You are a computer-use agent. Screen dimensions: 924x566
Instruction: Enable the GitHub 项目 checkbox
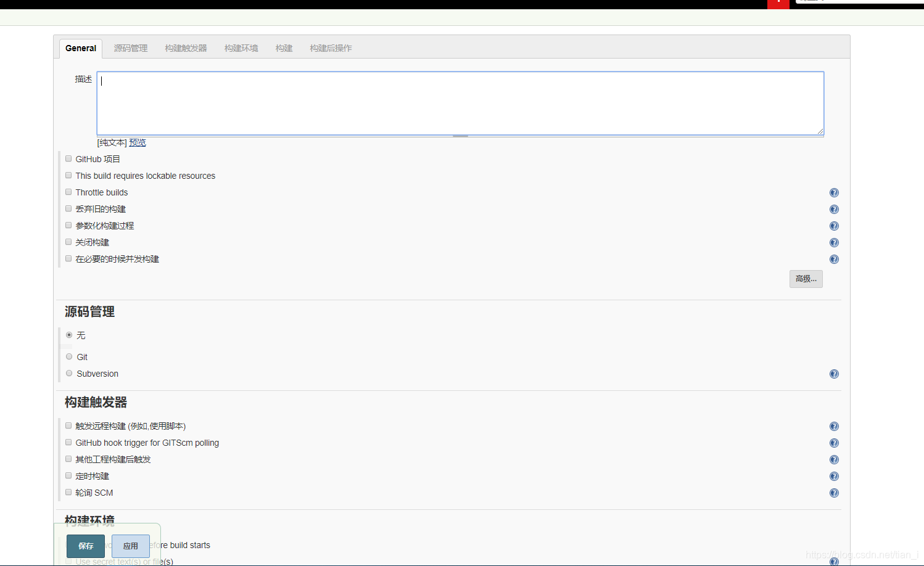[68, 158]
